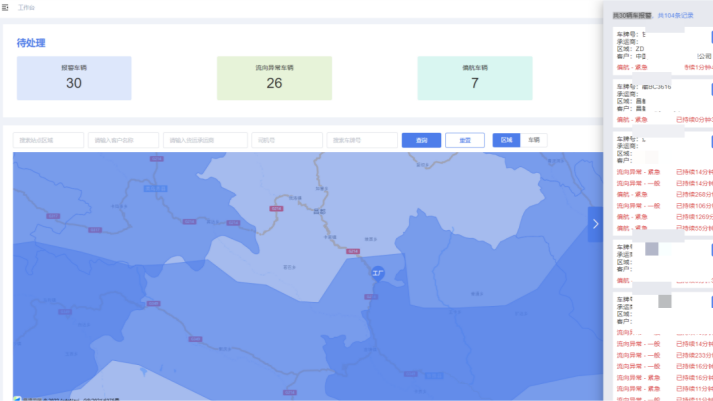
Task: Focus the carrier name input field
Action: click(205, 141)
